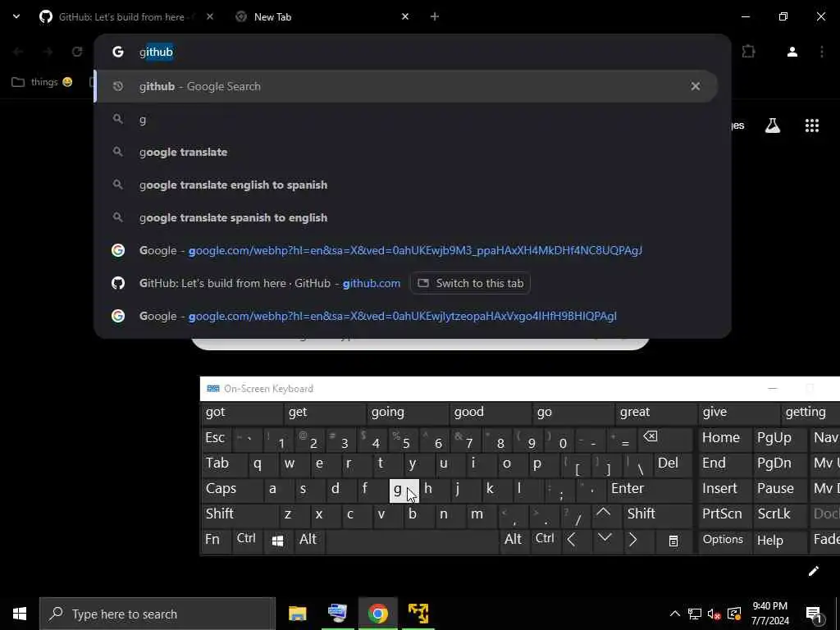This screenshot has height=630, width=840.
Task: Open the things bookmark folder
Action: 42,82
